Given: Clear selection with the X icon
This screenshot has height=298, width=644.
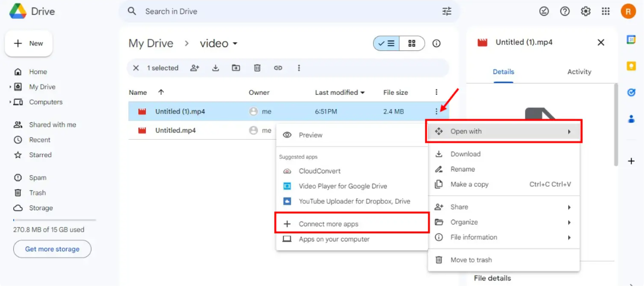Looking at the screenshot, I should point(136,68).
